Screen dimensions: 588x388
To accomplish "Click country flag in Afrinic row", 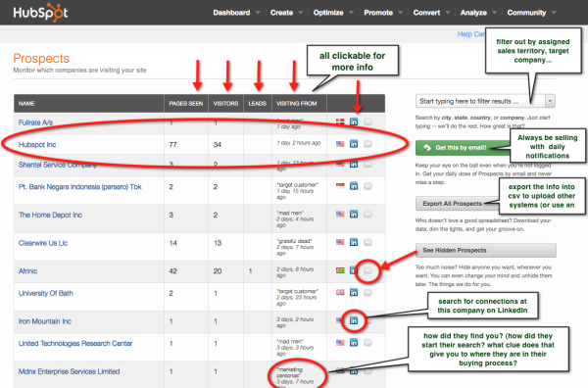I will (x=340, y=270).
